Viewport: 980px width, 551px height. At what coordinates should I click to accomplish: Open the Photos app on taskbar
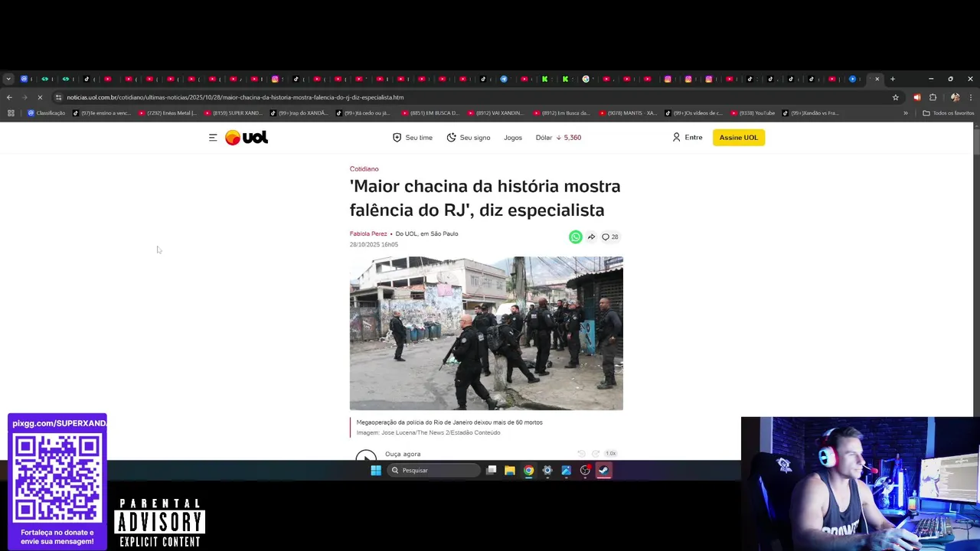(566, 471)
